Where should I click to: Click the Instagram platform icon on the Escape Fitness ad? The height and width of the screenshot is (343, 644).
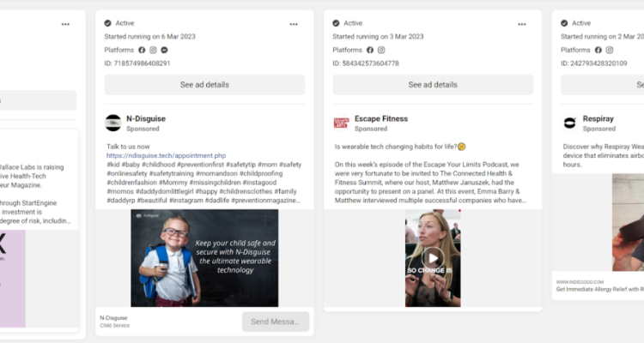click(381, 50)
